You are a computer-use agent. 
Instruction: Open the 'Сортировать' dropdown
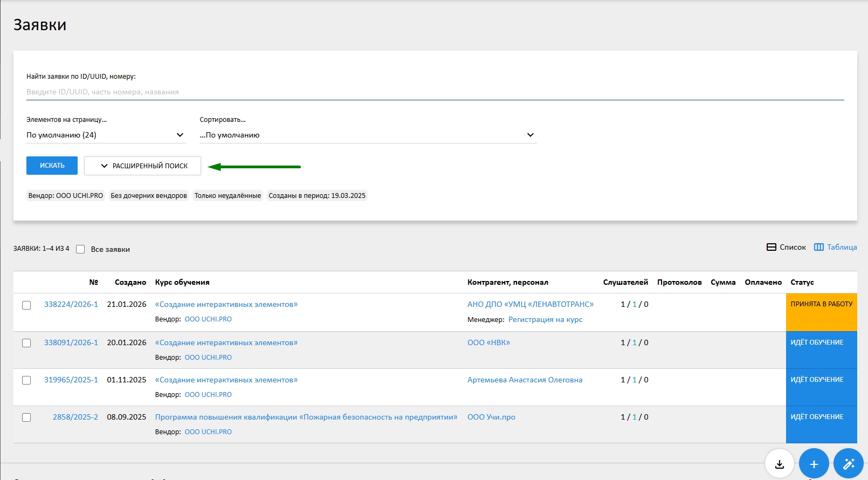point(368,135)
